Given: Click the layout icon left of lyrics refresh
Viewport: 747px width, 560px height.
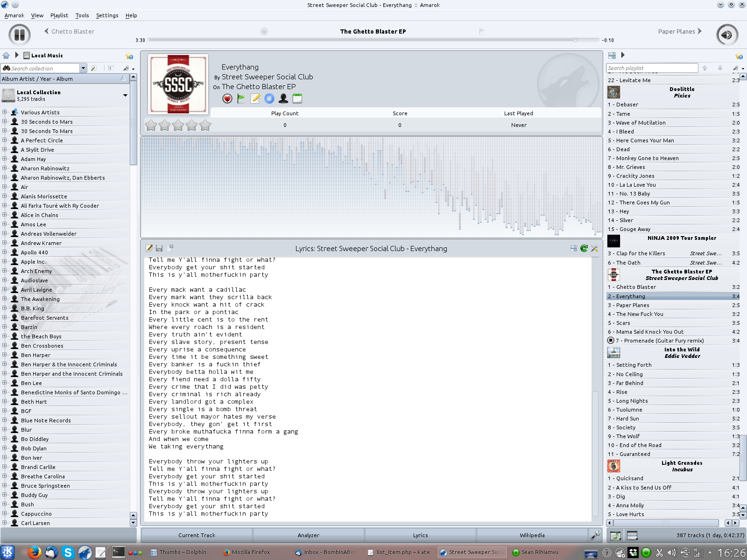Looking at the screenshot, I should [x=574, y=248].
